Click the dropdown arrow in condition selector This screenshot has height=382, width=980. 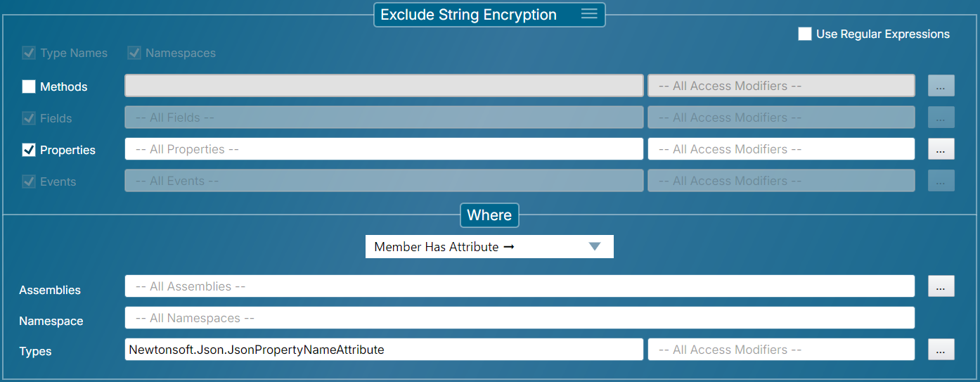[595, 247]
